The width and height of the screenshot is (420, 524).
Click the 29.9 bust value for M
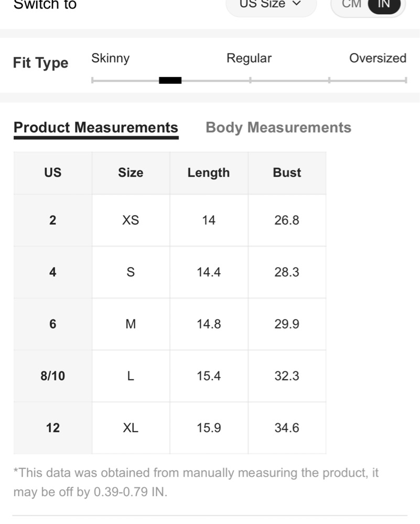click(287, 324)
